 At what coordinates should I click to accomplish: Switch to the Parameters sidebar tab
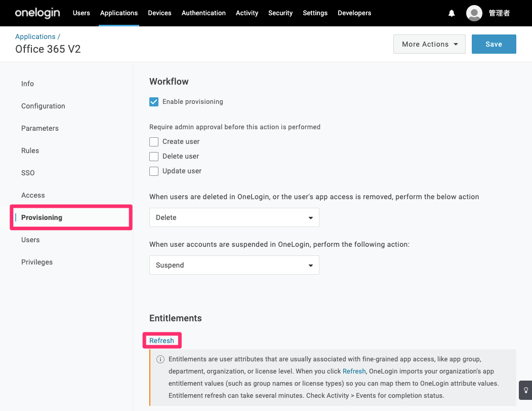[x=39, y=128]
